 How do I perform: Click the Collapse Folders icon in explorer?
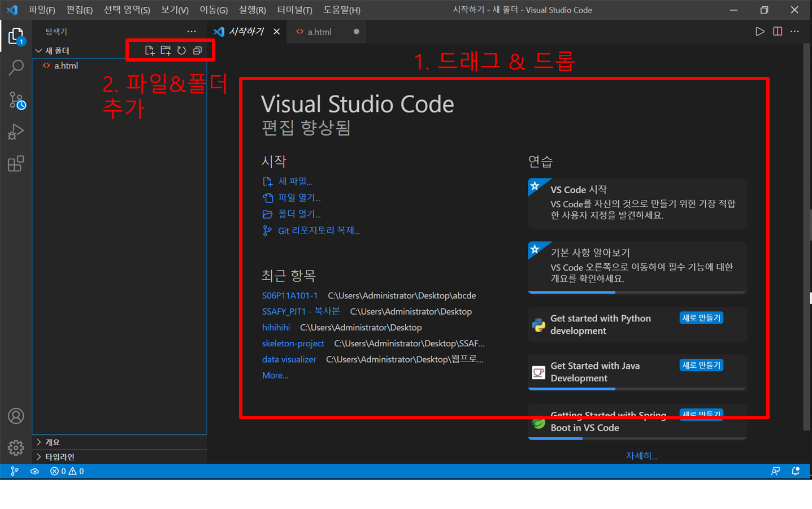(x=197, y=50)
